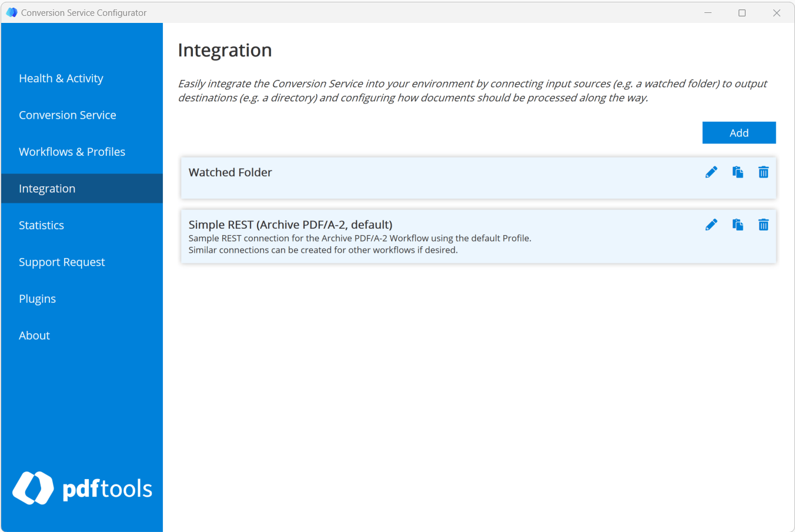The image size is (795, 532).
Task: Duplicate the Watched Folder integration
Action: 737,172
